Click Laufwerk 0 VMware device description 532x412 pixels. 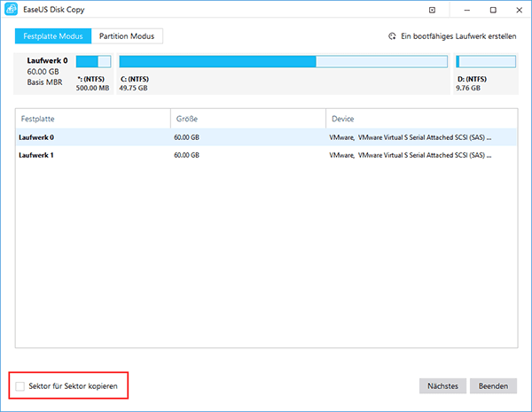pos(411,137)
